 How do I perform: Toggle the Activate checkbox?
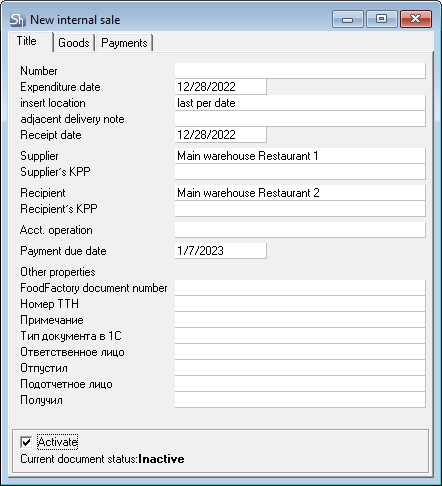pyautogui.click(x=26, y=442)
